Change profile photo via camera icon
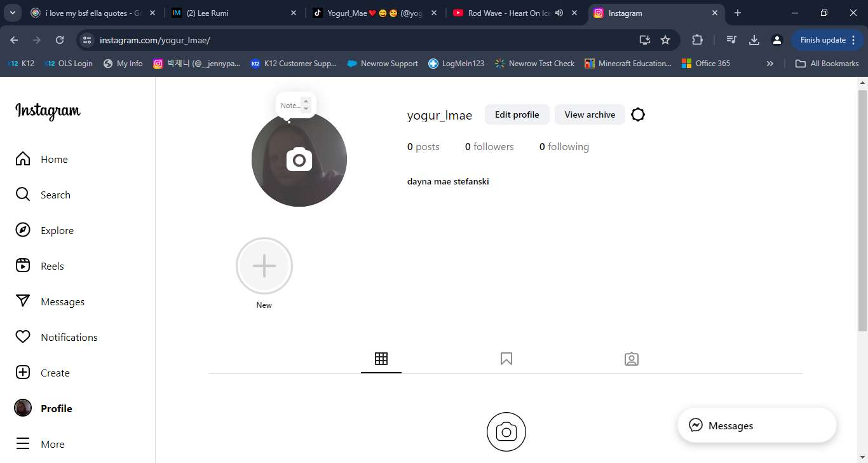 [x=299, y=159]
